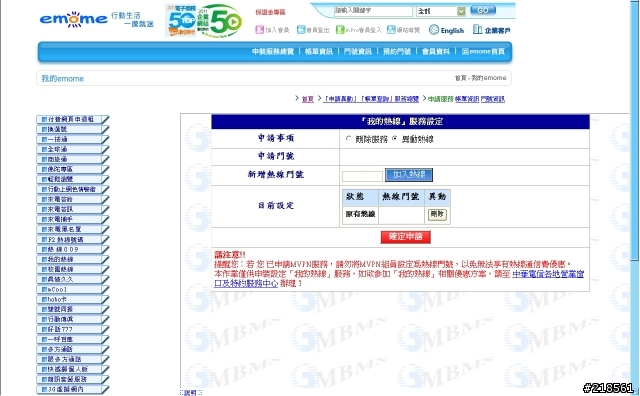The height and width of the screenshot is (396, 640).
Task: Open the 換號 sidebar item
Action: (x=73, y=129)
